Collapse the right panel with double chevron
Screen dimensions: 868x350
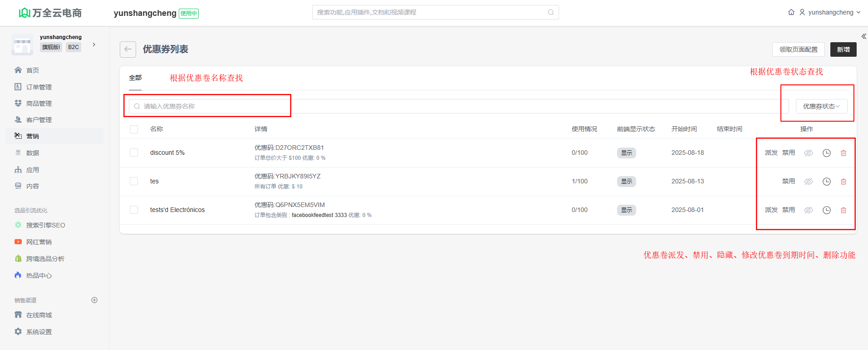point(863,36)
